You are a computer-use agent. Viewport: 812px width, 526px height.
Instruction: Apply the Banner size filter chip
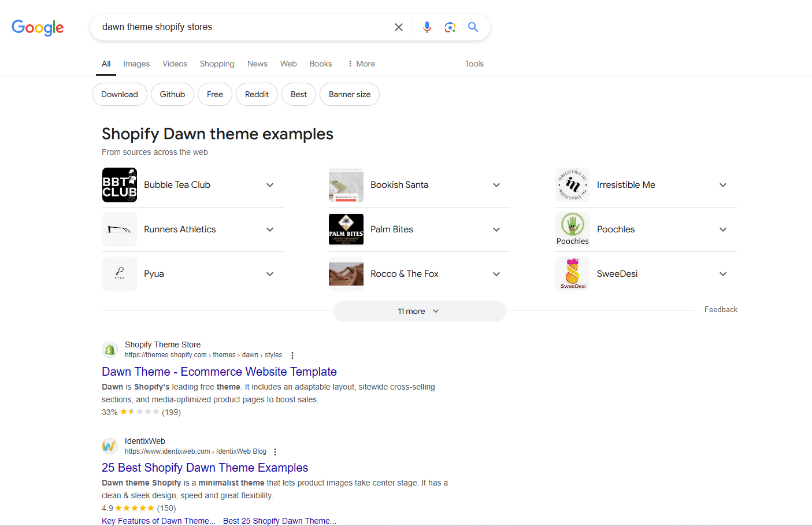(x=350, y=94)
